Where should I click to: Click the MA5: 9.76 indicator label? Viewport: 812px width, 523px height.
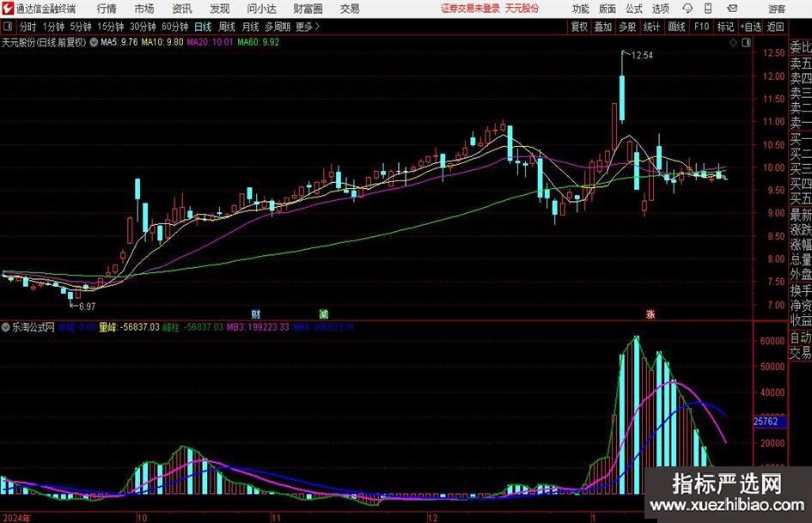click(x=119, y=42)
